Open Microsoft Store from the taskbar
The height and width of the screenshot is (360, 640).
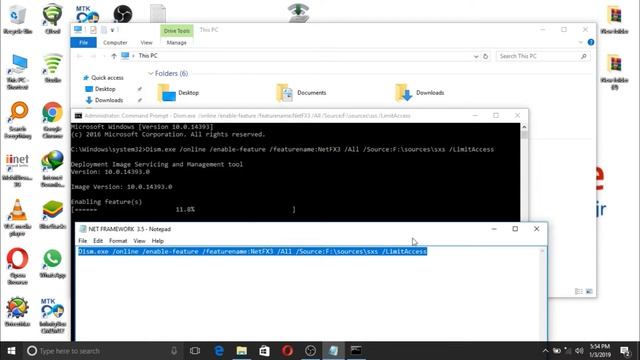click(264, 351)
